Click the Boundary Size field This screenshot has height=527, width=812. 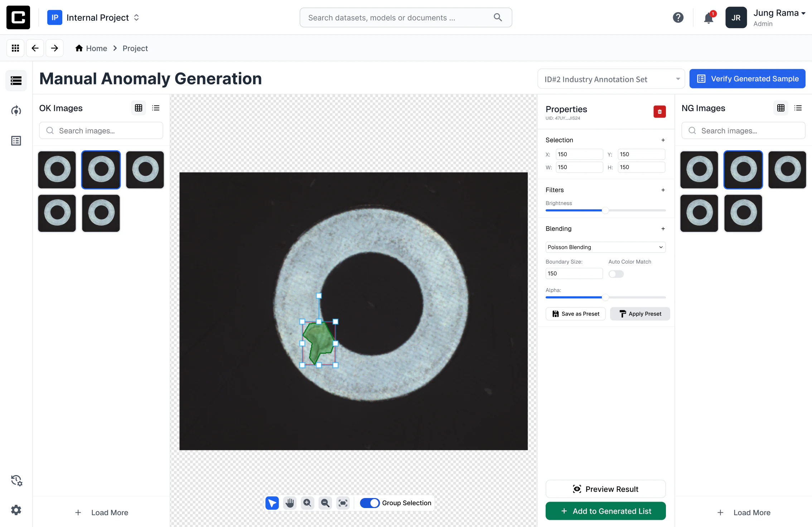pyautogui.click(x=574, y=273)
